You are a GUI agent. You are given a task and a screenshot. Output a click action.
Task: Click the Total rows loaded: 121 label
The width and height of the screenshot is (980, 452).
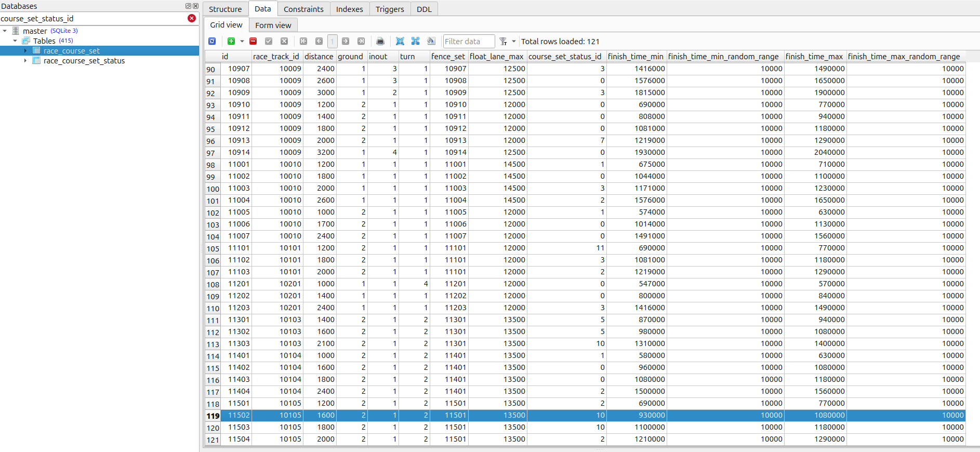click(560, 41)
